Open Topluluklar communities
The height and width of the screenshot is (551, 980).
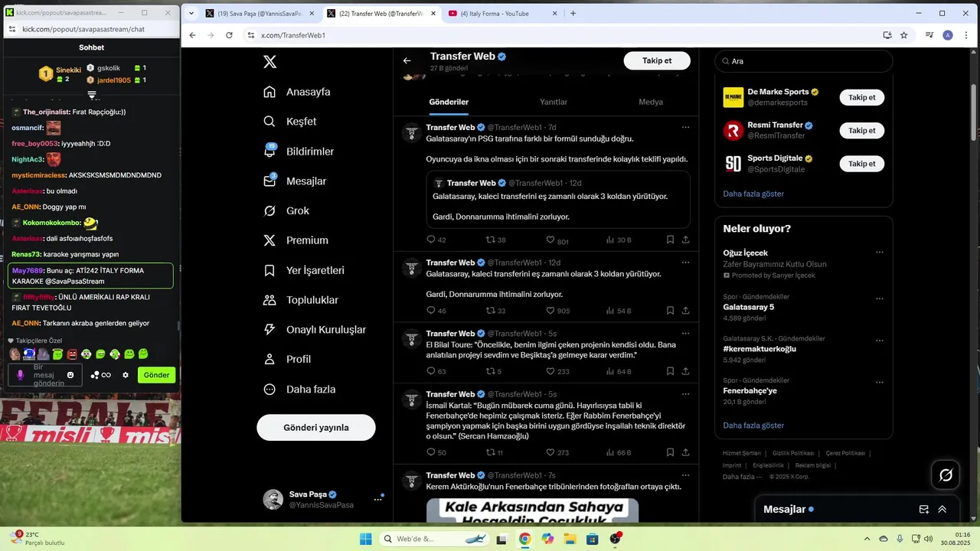click(300, 300)
